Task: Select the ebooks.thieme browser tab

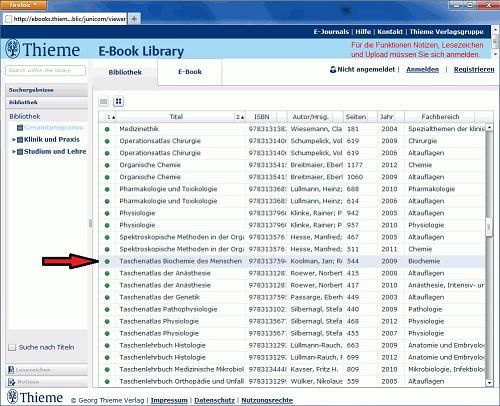Action: [65, 19]
